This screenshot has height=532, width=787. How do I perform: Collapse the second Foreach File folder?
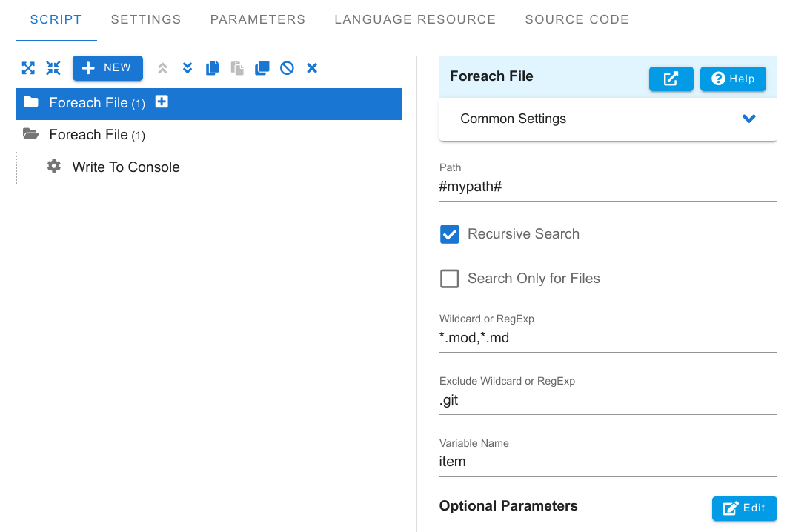30,134
